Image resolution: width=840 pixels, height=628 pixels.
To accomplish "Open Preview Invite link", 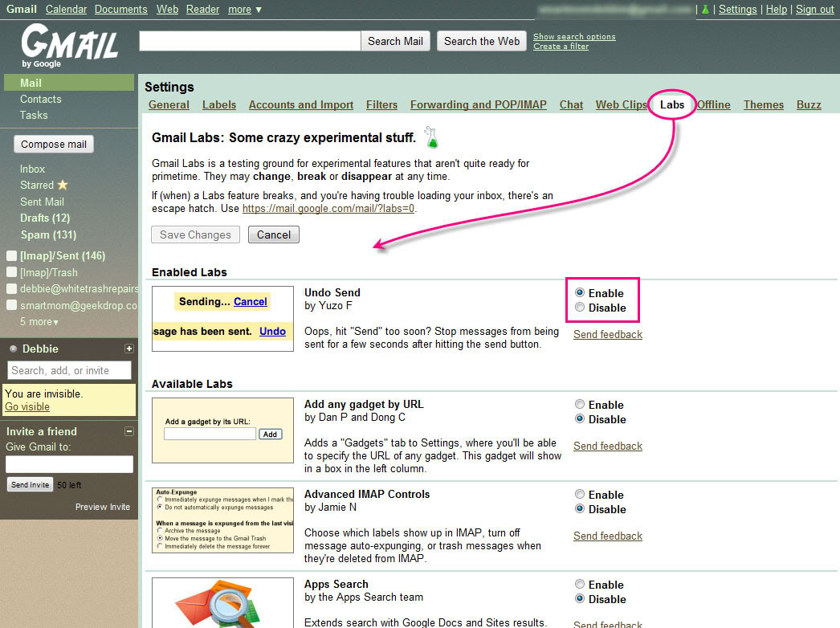I will [102, 507].
